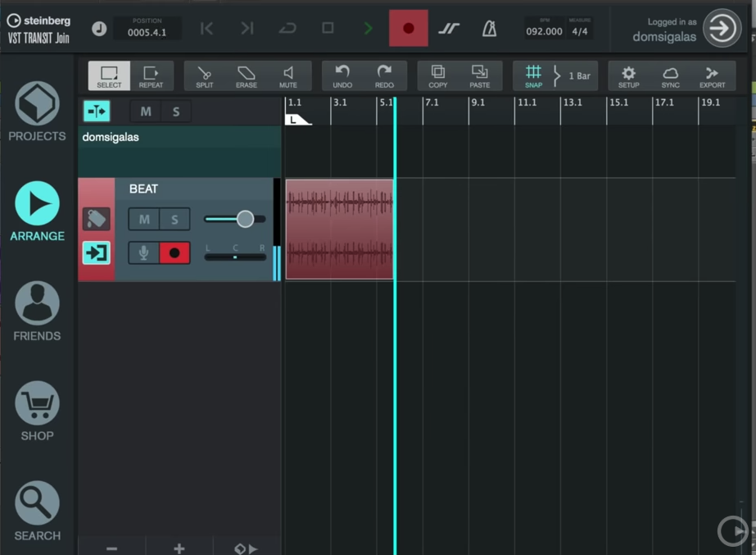Log out via arrow button
The height and width of the screenshot is (555, 756).
point(722,28)
